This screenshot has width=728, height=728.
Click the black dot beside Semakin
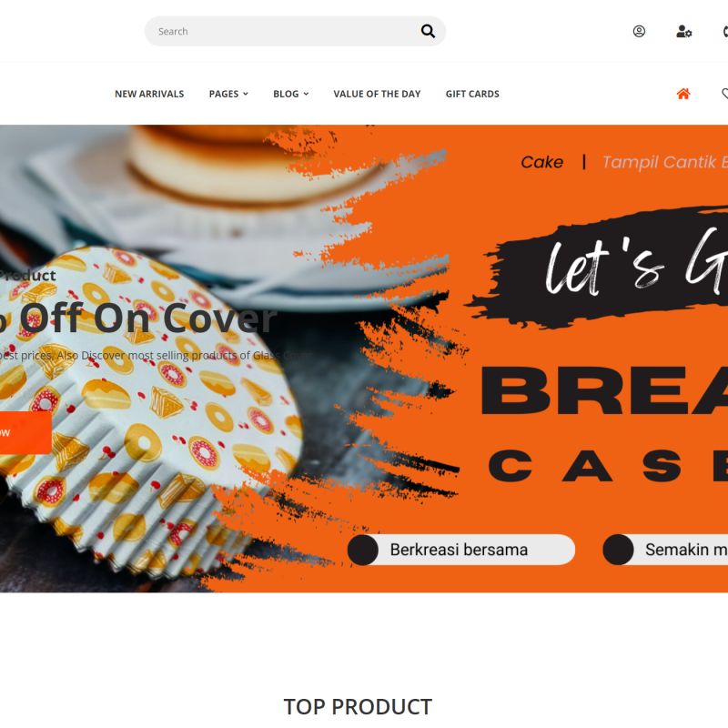coord(618,550)
